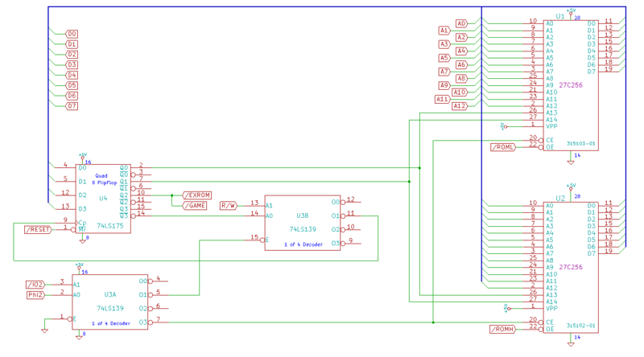Click the /ROML signal label
This screenshot has height=357, width=644.
502,147
